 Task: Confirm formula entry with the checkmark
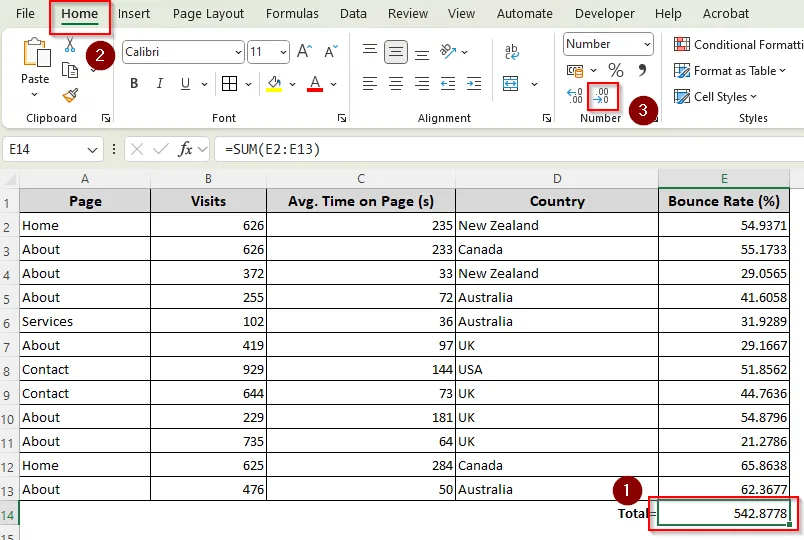pyautogui.click(x=160, y=149)
